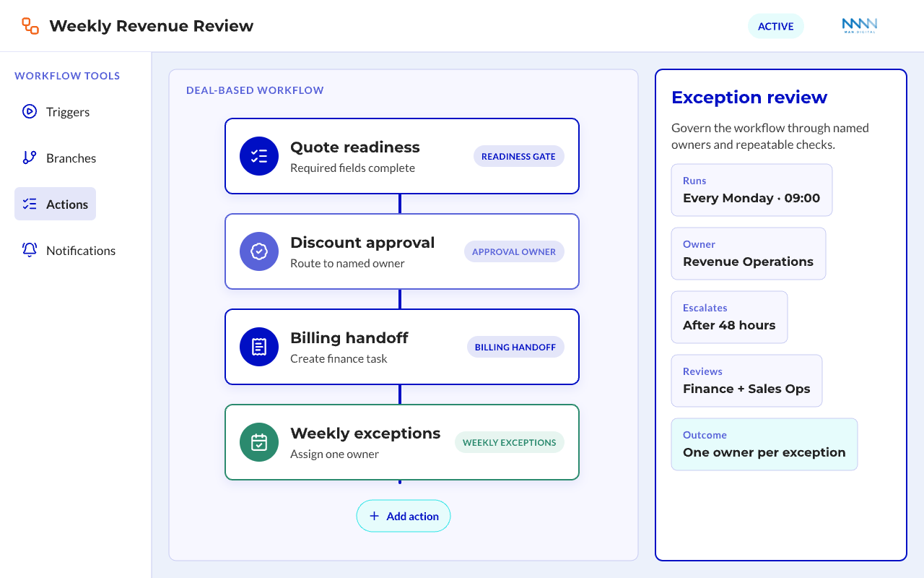Click the Reviews Finance + Sales Ops card
Viewport: 924px width, 578px height.
[746, 381]
